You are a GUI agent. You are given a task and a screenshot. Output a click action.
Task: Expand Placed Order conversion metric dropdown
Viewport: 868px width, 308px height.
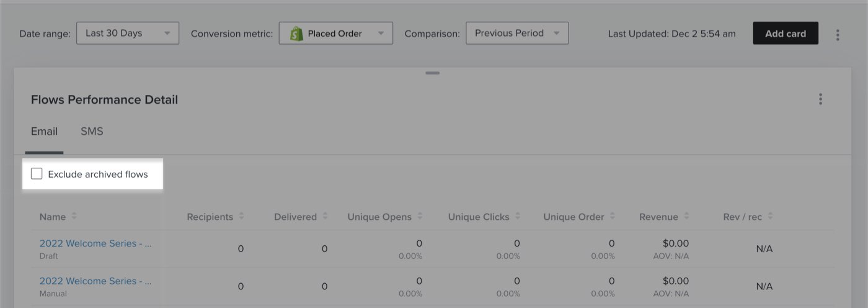click(x=335, y=34)
